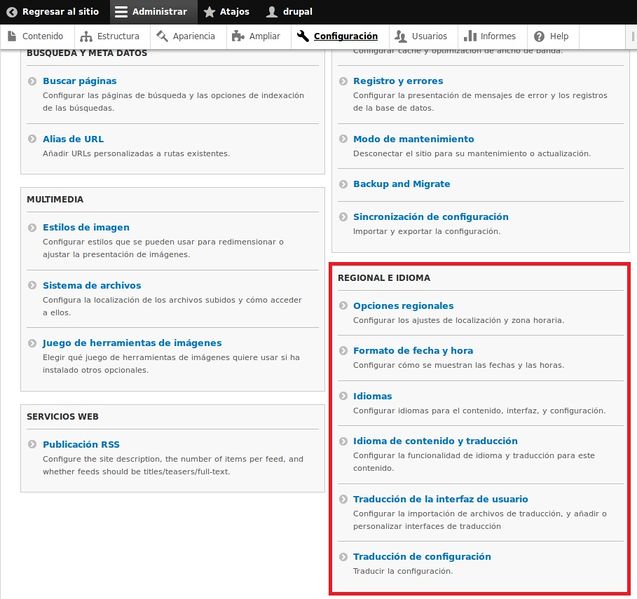This screenshot has height=599, width=637.
Task: Click the hamburger icon next to Administrar
Action: pyautogui.click(x=121, y=12)
